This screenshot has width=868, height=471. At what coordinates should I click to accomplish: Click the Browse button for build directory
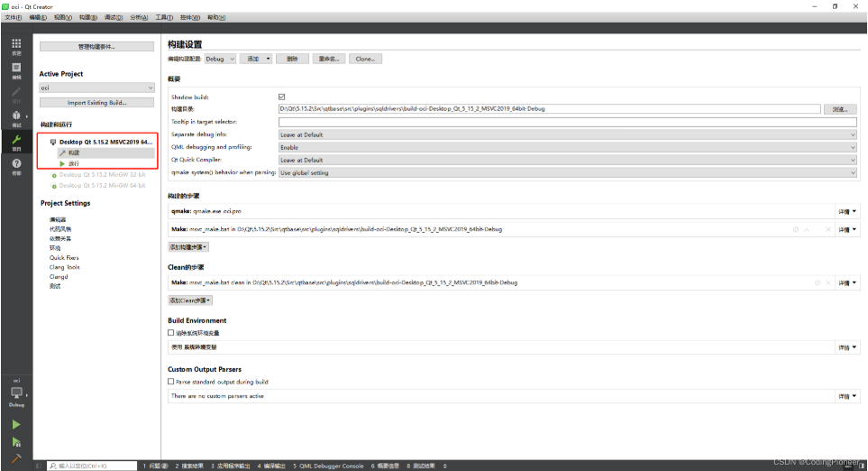coord(840,109)
